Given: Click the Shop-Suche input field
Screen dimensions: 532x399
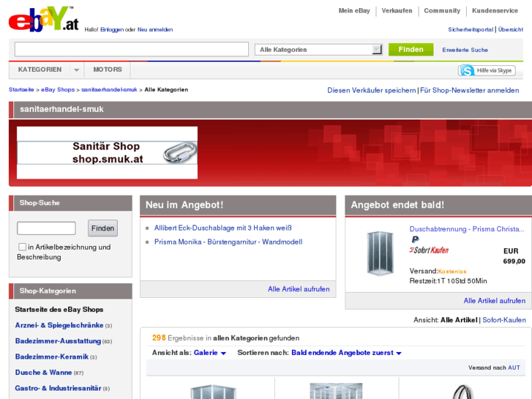Looking at the screenshot, I should 46,228.
